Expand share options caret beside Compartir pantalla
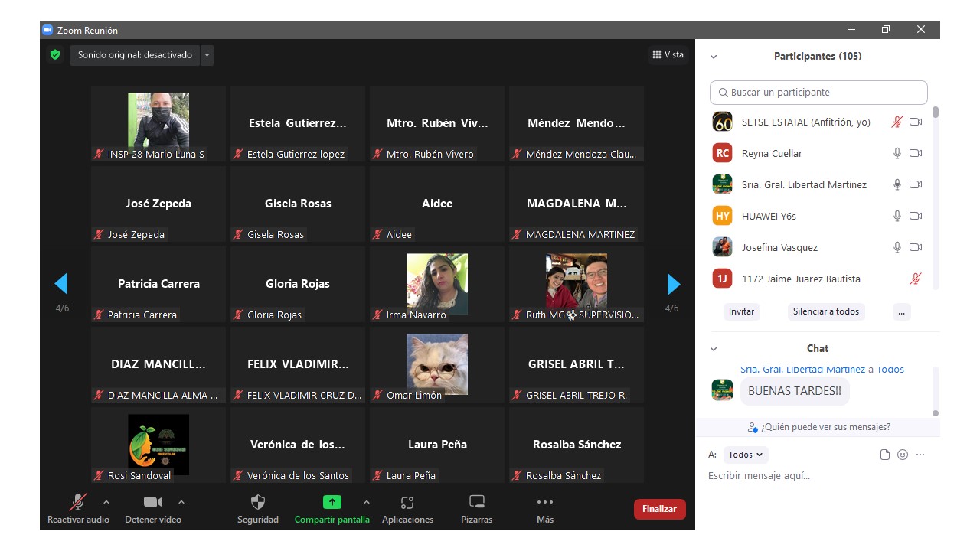 tap(366, 502)
